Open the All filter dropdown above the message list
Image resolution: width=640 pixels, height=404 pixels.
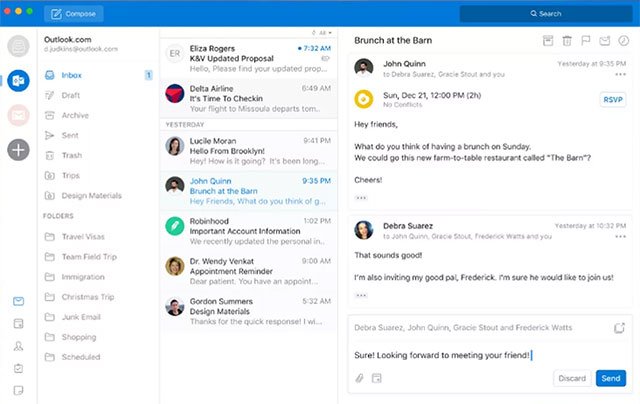pos(322,33)
